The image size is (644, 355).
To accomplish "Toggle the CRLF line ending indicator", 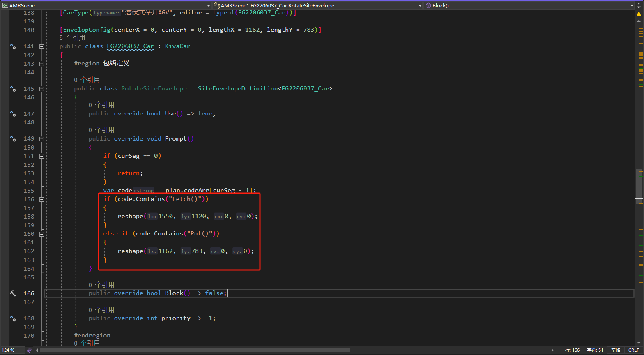I will coord(633,350).
